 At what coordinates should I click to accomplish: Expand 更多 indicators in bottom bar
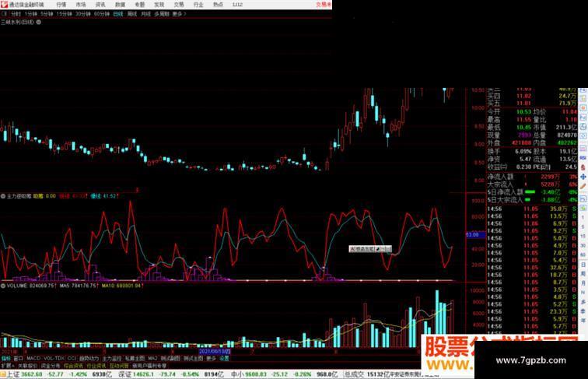pyautogui.click(x=211, y=358)
